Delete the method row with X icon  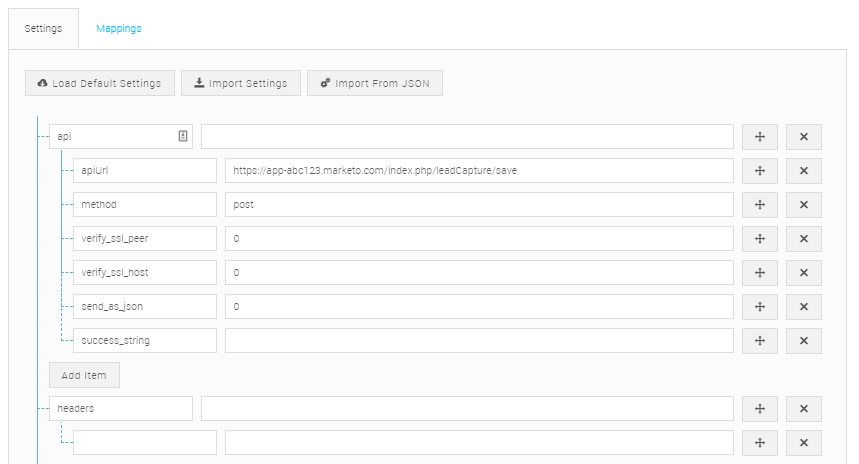point(803,205)
